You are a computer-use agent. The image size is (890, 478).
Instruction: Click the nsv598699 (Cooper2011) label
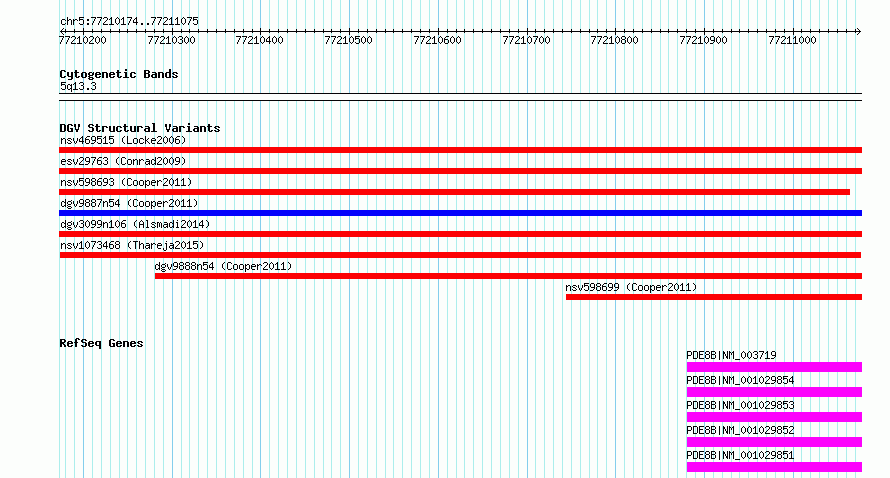point(631,287)
